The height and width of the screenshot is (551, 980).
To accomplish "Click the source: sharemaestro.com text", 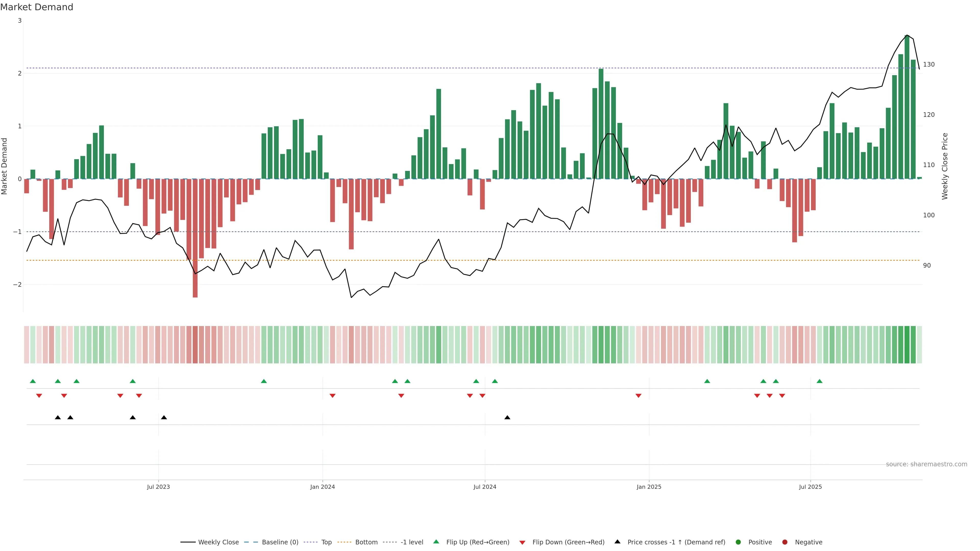I will 926,464.
